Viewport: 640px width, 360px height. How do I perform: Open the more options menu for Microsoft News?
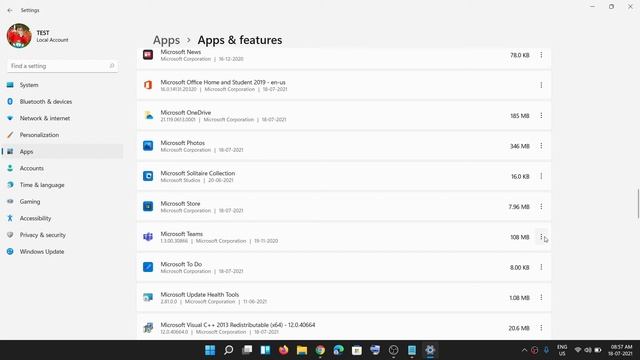pos(541,55)
